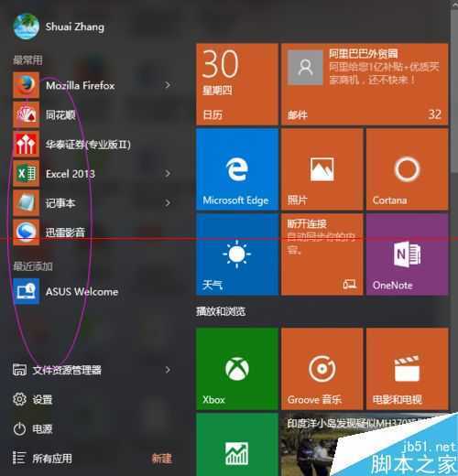The height and width of the screenshot is (476, 458).
Task: Open the 华泰证券 red arrows icon
Action: pos(27,145)
